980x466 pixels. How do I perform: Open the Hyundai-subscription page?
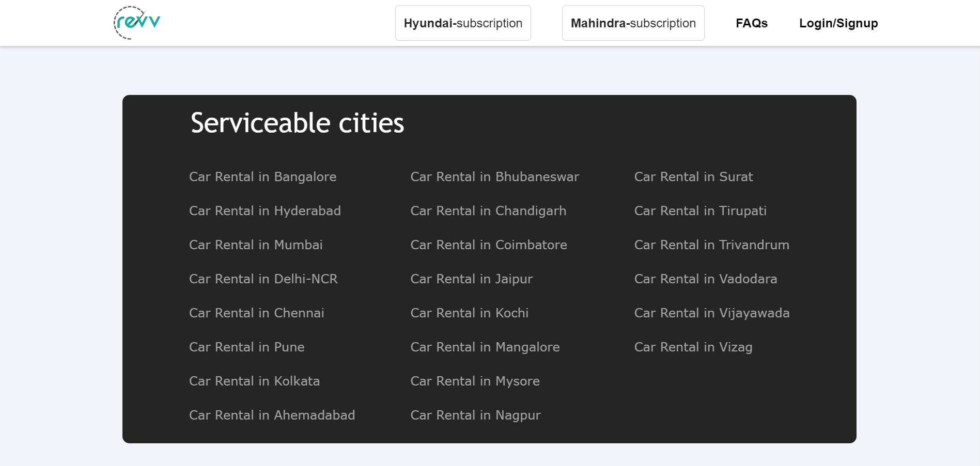tap(462, 23)
